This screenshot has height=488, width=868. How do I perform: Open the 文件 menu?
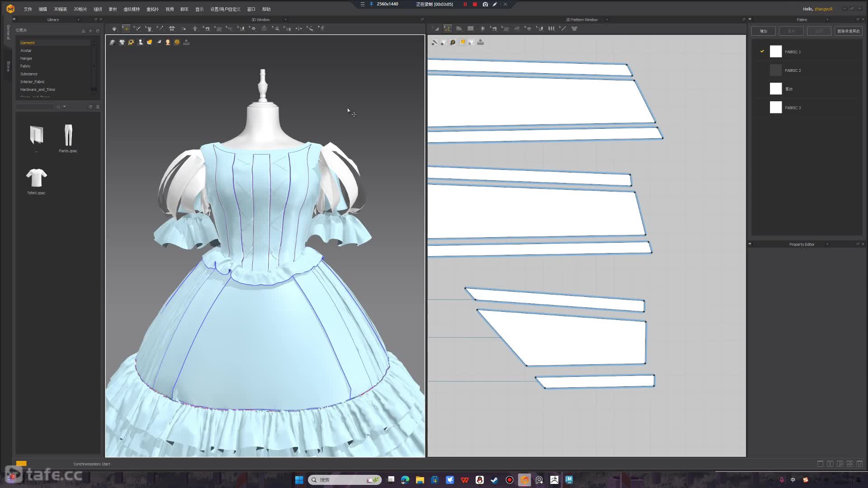28,9
